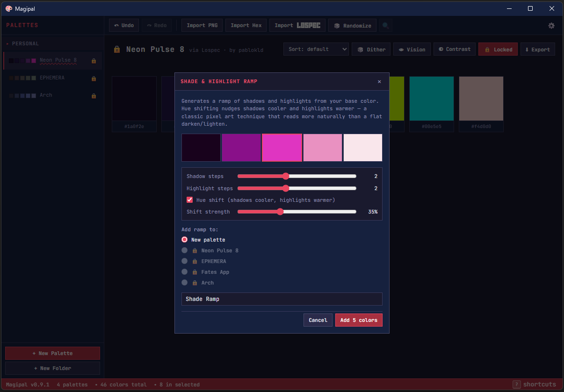564x392 pixels.
Task: Click the magenta base ramp swatch
Action: tap(282, 148)
